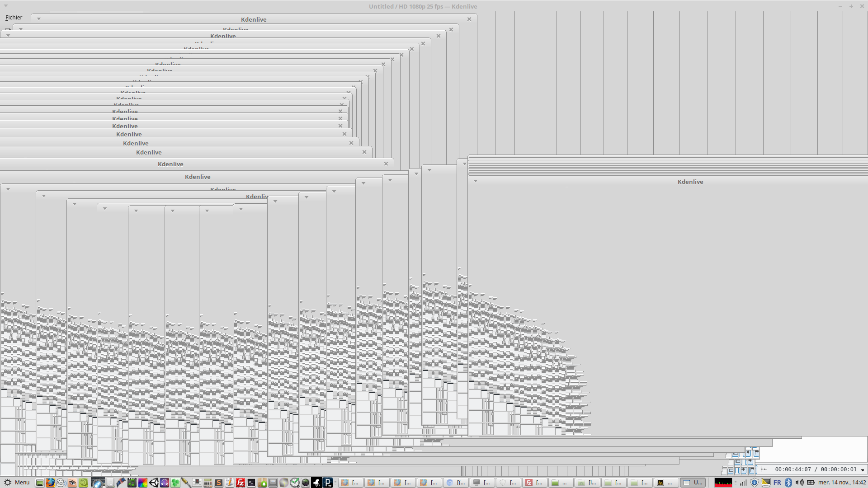Toggle the diamond snap button in status bar
The height and width of the screenshot is (488, 868).
point(744,469)
